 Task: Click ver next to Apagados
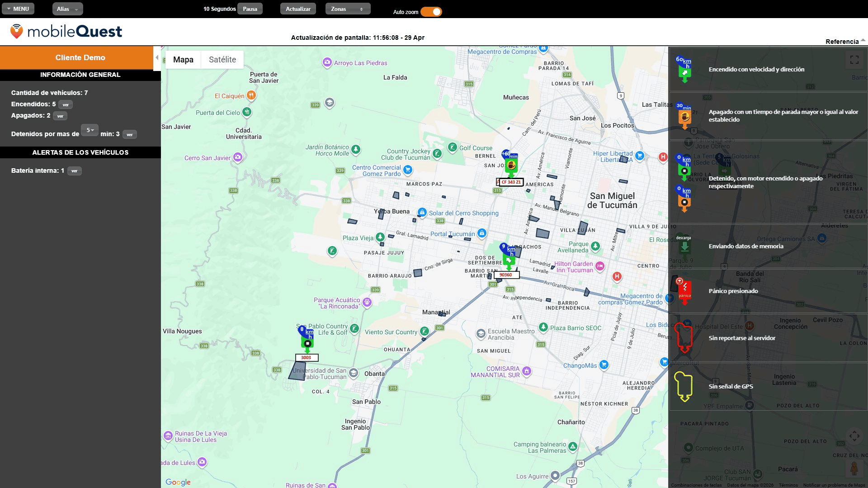point(60,116)
